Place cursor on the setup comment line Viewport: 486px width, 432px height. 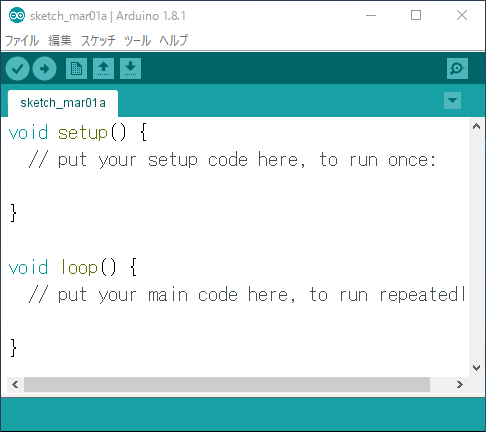[x=232, y=160]
